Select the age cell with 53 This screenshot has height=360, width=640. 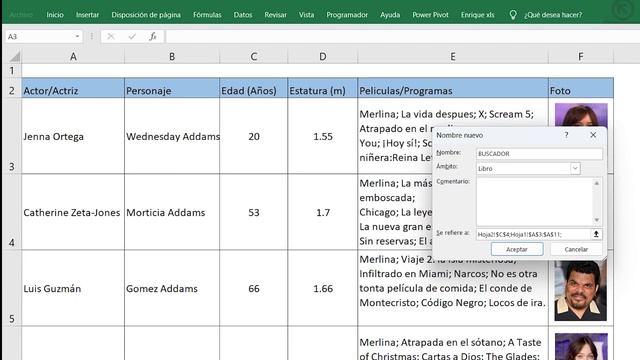click(x=253, y=212)
